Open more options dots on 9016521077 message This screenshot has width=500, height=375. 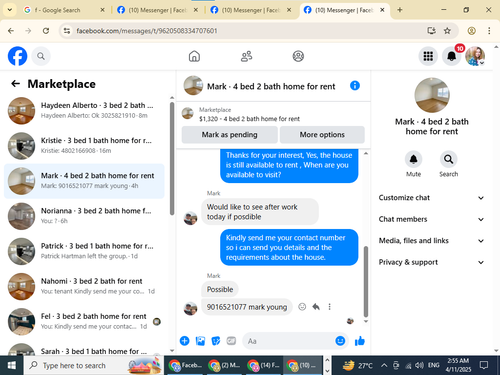tap(329, 307)
